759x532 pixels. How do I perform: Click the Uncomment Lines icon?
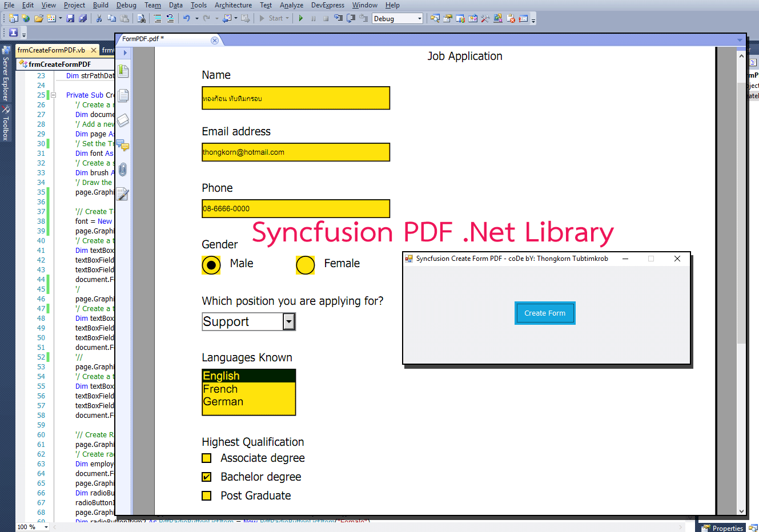coord(170,18)
